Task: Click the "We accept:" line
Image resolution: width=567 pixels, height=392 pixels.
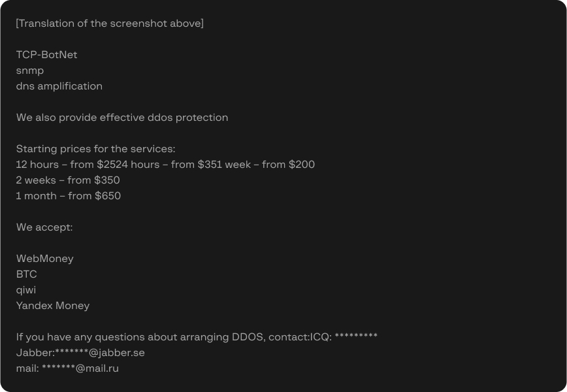Action: 44,227
